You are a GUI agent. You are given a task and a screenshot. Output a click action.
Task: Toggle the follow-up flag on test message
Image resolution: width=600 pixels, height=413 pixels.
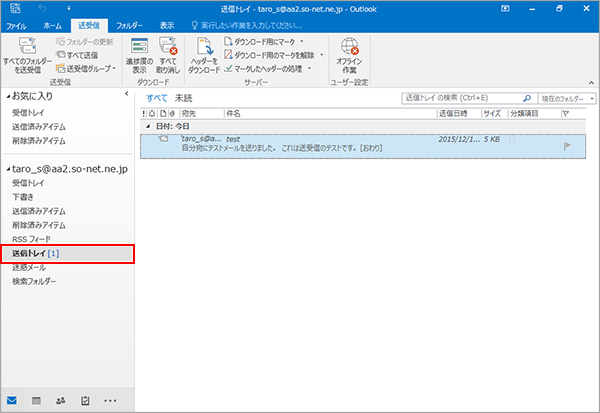click(569, 145)
